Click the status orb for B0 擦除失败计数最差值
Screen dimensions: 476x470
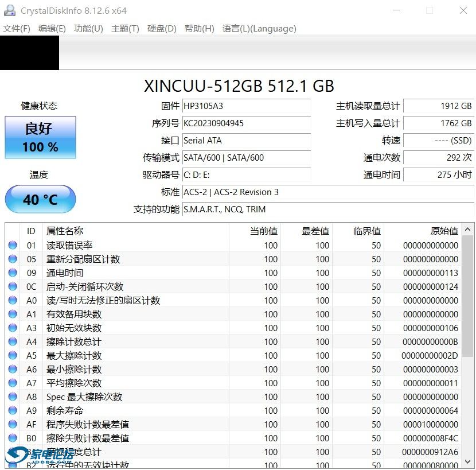[x=13, y=438]
